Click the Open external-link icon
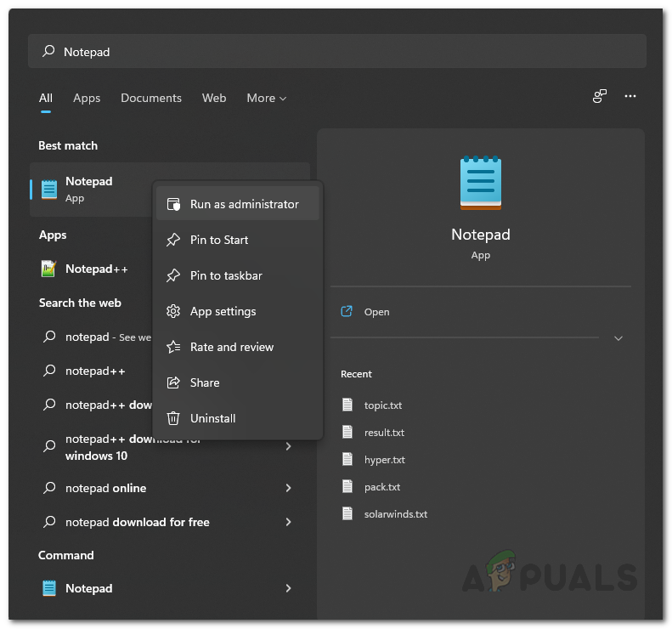The height and width of the screenshot is (629, 672). pos(347,311)
